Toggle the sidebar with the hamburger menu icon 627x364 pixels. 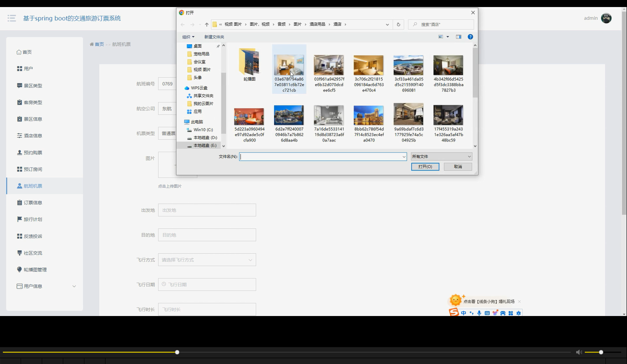click(x=12, y=18)
